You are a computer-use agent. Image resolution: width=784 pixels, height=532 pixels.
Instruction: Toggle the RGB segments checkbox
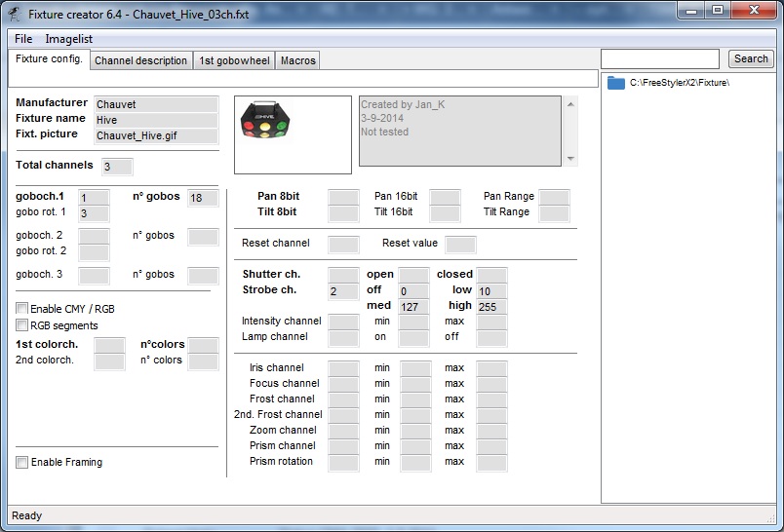22,325
